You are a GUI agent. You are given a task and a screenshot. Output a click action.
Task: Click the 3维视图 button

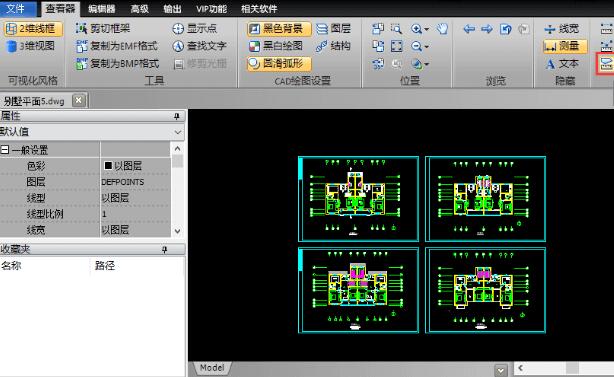click(x=31, y=46)
